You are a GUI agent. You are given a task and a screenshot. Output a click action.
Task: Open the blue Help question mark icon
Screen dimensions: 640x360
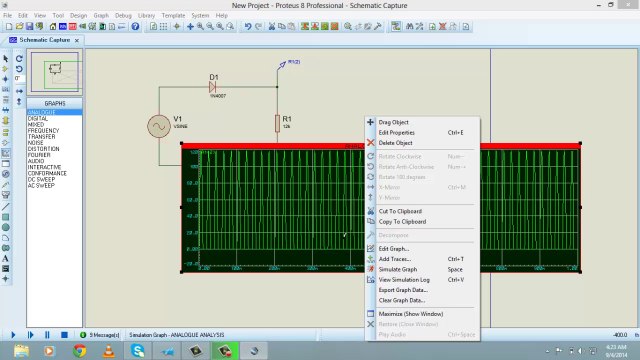pyautogui.click(x=135, y=27)
